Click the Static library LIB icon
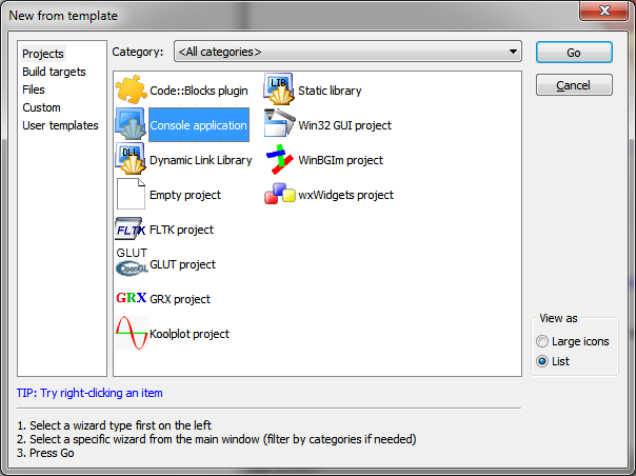This screenshot has height=476, width=636. click(279, 90)
